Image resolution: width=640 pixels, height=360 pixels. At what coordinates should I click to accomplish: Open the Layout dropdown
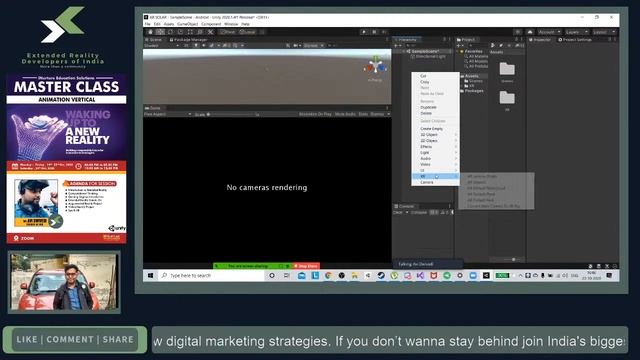[x=603, y=32]
